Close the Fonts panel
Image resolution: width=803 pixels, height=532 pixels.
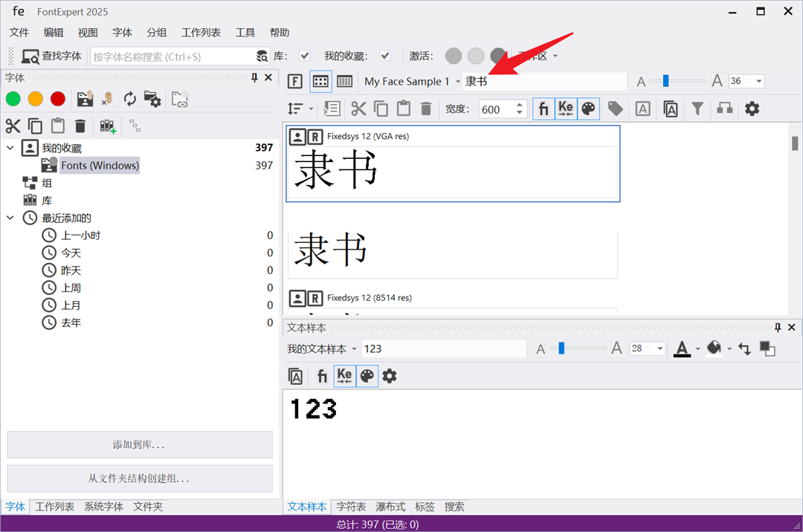[x=268, y=78]
